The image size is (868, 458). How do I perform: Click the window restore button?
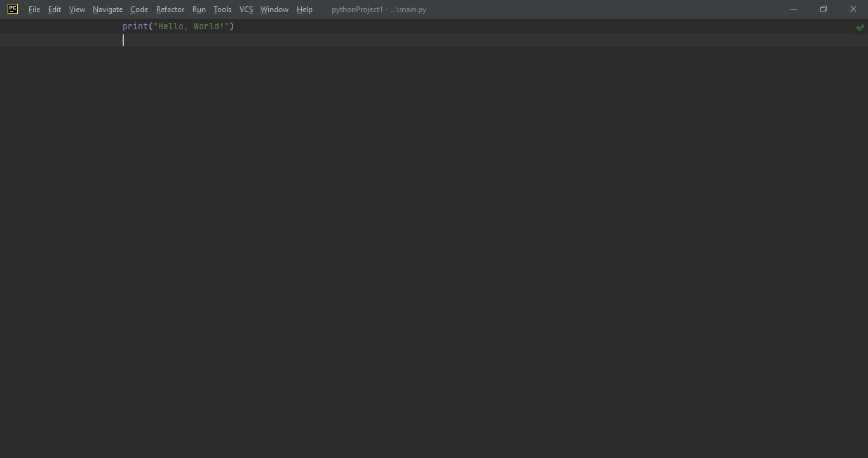(823, 9)
